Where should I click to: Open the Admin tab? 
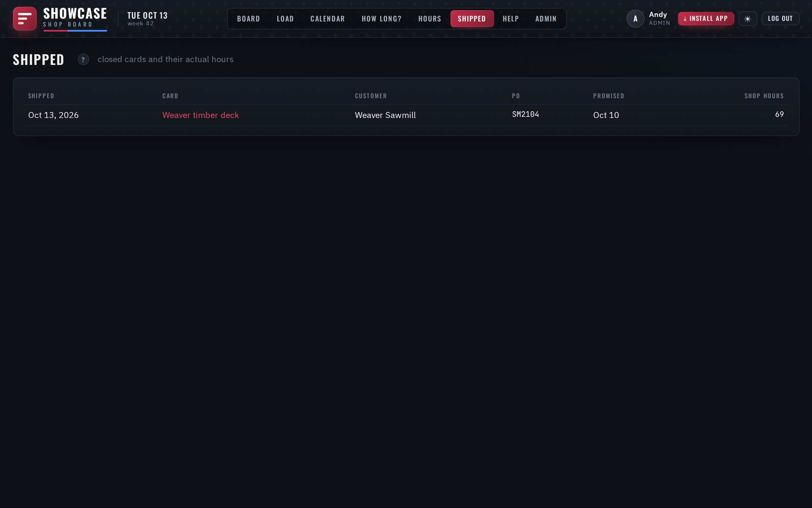546,18
